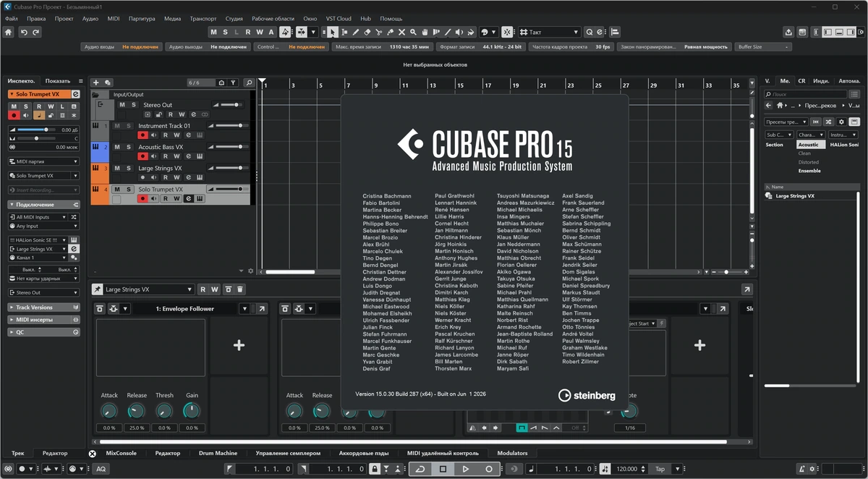This screenshot has width=868, height=479.
Task: Select the Zoom magnifier tool
Action: (x=414, y=32)
